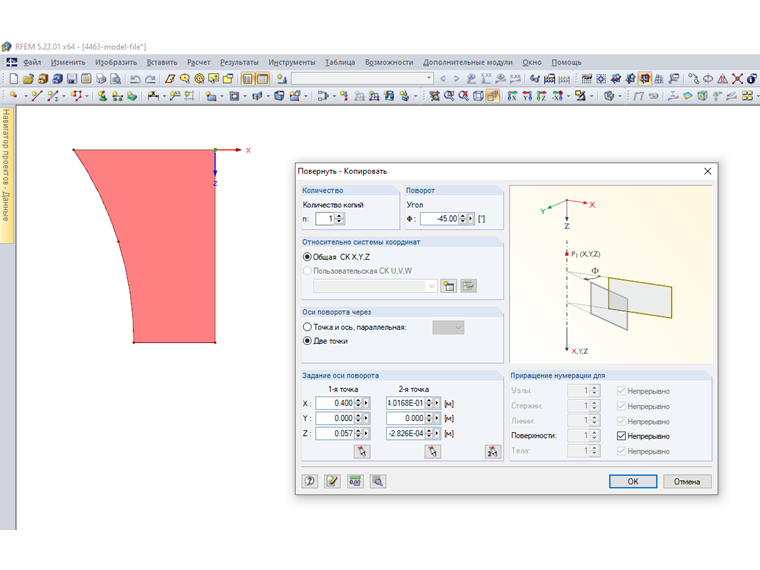Viewport: 760px width, 570px height.
Task: Open the Расчет menu
Action: (x=199, y=62)
